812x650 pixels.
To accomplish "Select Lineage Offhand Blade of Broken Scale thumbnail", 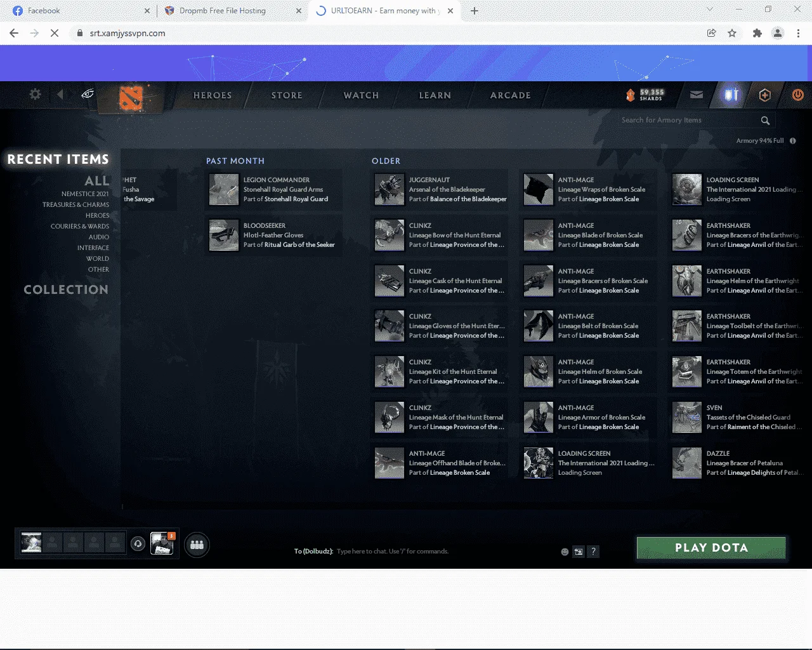I will [390, 463].
